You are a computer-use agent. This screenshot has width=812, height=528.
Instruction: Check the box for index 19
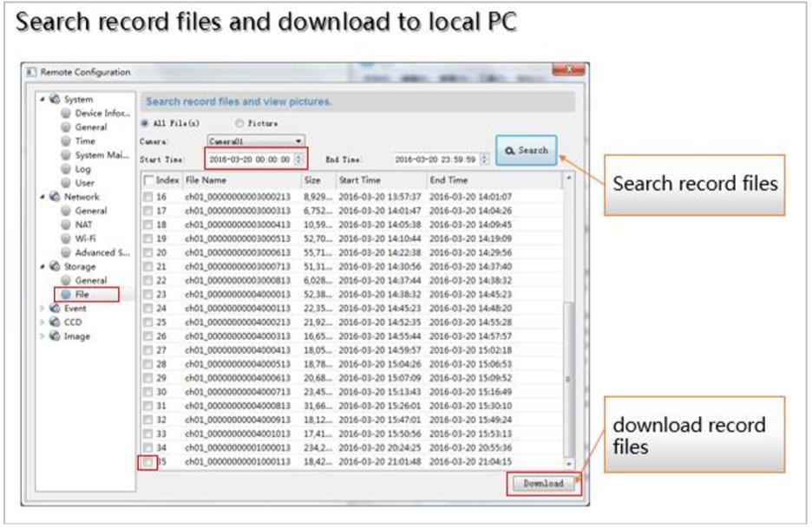tap(148, 238)
